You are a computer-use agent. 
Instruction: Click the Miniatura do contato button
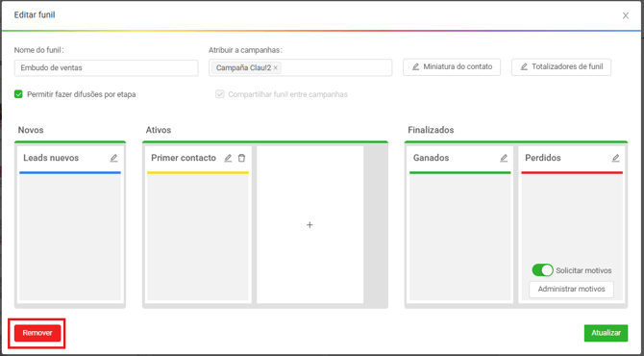(452, 67)
